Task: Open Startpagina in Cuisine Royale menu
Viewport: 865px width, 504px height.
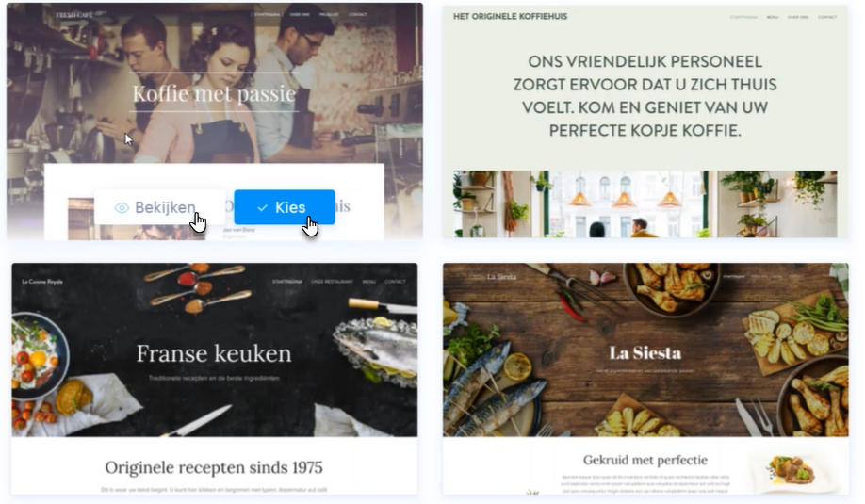Action: point(286,282)
